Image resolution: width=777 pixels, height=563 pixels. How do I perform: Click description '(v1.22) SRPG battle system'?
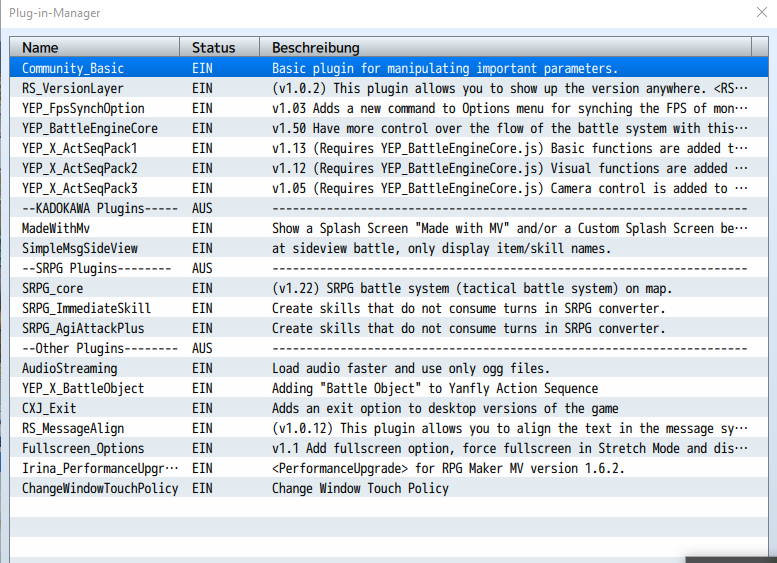(360, 288)
